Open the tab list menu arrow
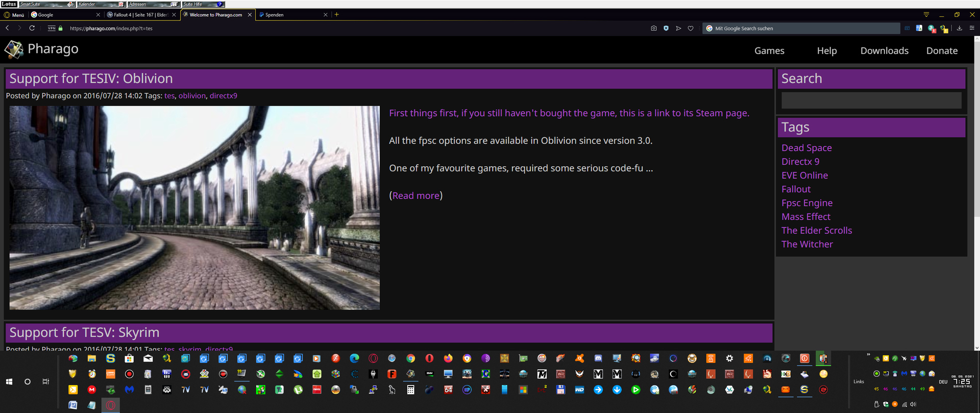The width and height of the screenshot is (980, 413). pos(926,15)
